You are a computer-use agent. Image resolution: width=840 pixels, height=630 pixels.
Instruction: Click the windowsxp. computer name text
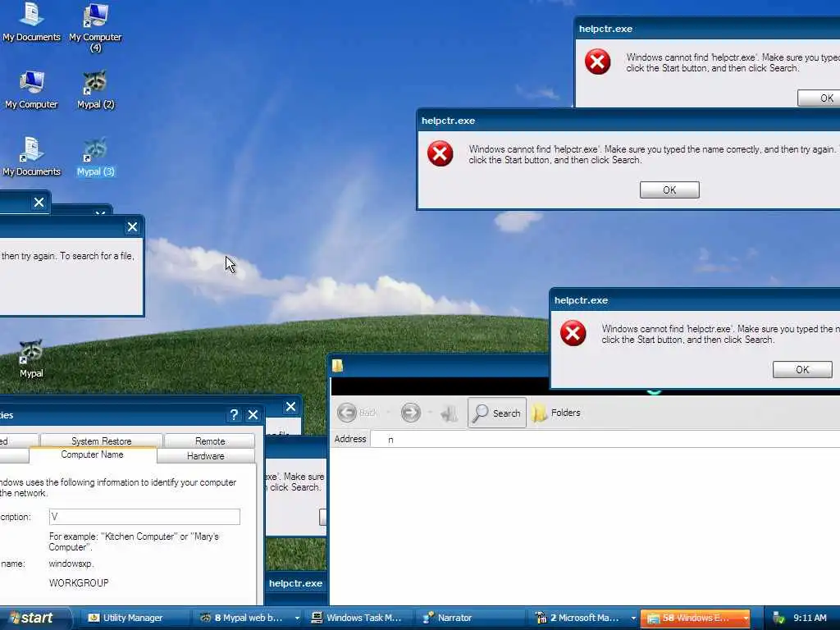71,564
